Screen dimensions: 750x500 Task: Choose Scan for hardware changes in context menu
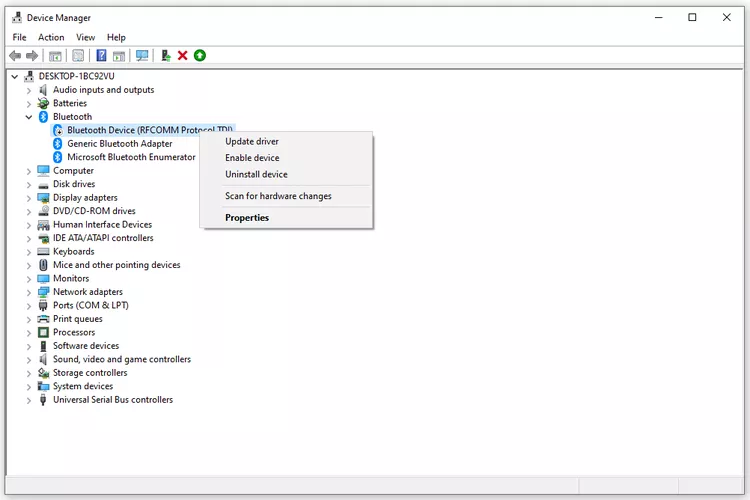click(286, 196)
